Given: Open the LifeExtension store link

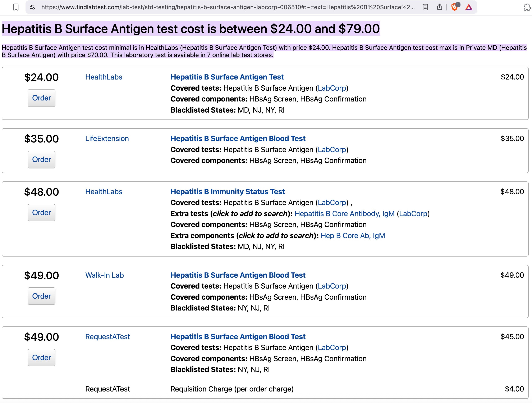Looking at the screenshot, I should [107, 139].
